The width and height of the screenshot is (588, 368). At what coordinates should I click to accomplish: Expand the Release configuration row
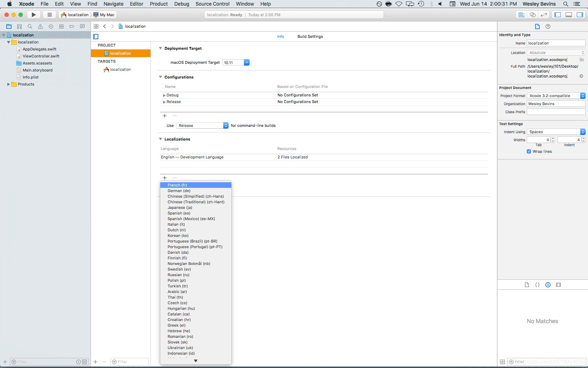pos(164,102)
